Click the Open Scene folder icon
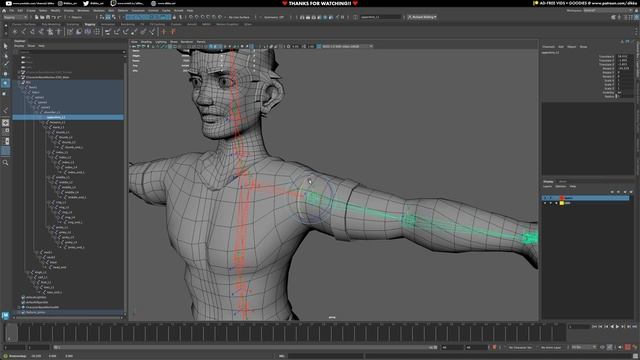The width and height of the screenshot is (640, 360). tap(42, 17)
